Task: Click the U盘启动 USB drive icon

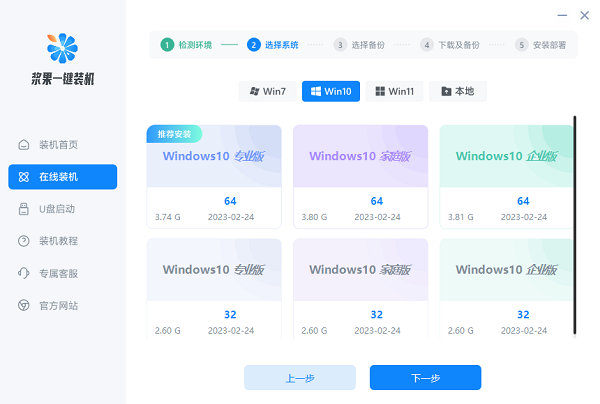Action: point(24,209)
